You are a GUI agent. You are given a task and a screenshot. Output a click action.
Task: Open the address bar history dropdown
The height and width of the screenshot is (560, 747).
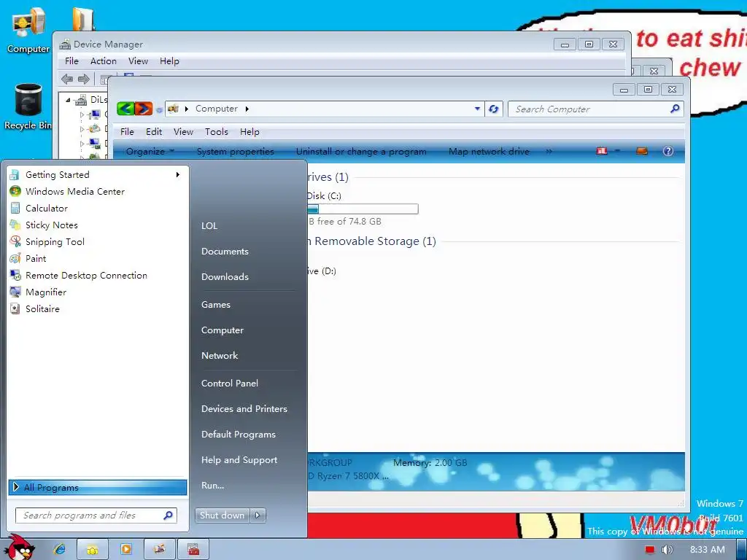point(477,109)
